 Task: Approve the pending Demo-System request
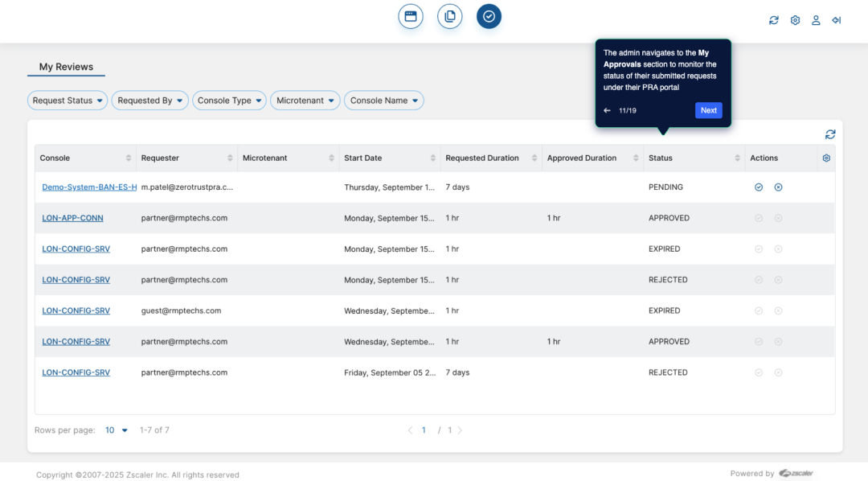pos(759,187)
